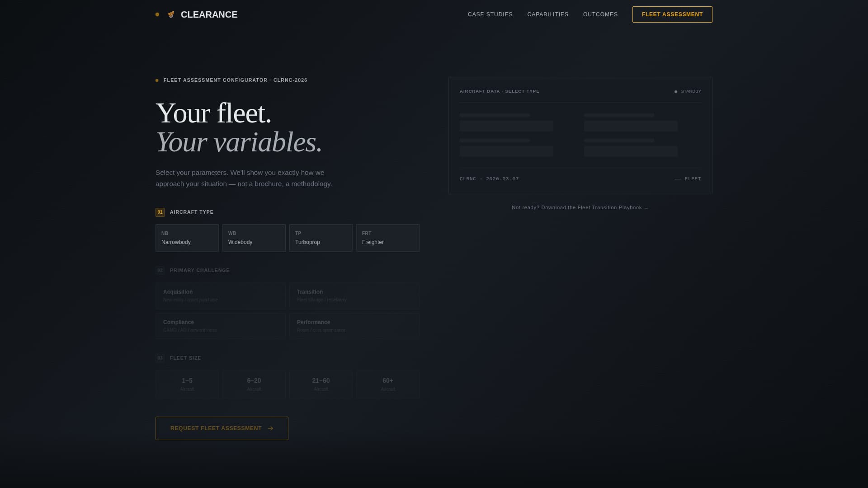The image size is (868, 488).
Task: Click the STANDBY status indicator
Action: pyautogui.click(x=688, y=91)
